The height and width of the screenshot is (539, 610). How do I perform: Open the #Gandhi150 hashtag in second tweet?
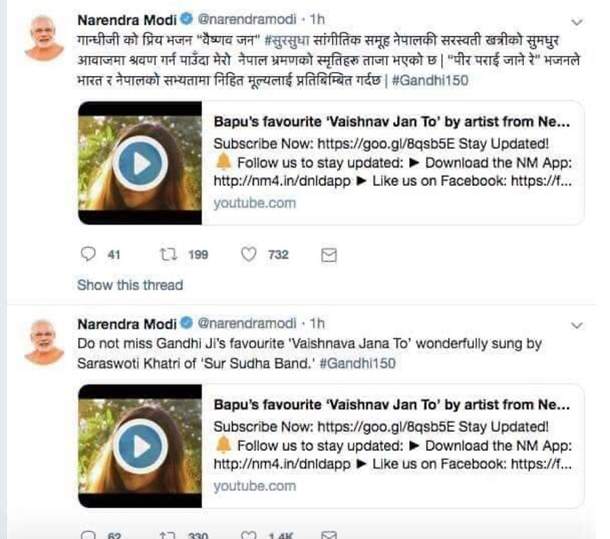coord(358,363)
